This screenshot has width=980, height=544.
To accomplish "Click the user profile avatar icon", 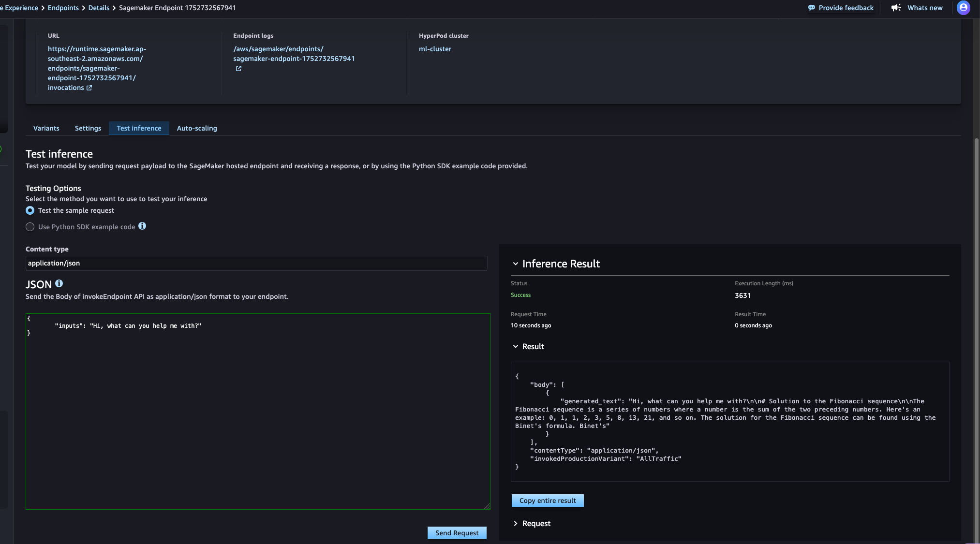I will (x=963, y=8).
